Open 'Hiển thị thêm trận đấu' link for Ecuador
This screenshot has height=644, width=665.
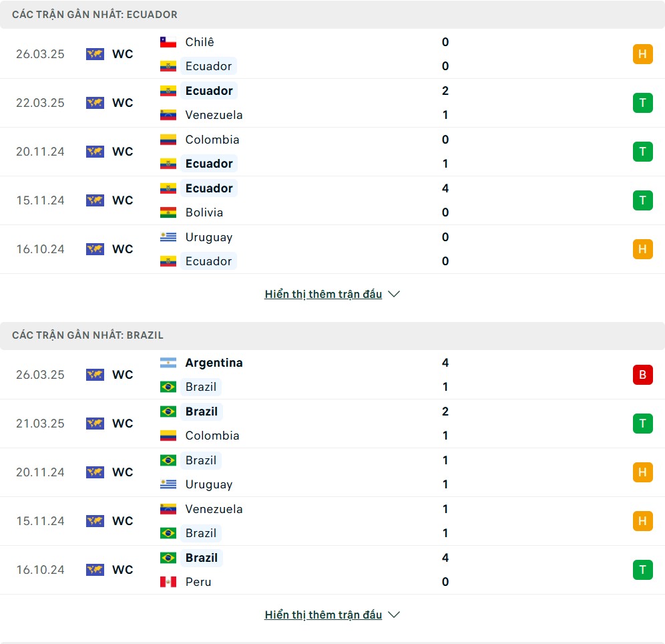[x=323, y=294]
